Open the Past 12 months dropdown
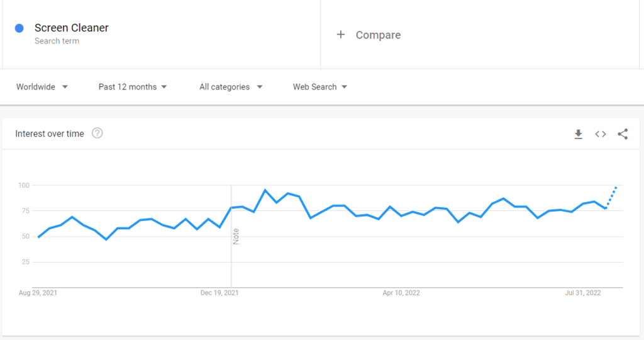 (x=132, y=87)
